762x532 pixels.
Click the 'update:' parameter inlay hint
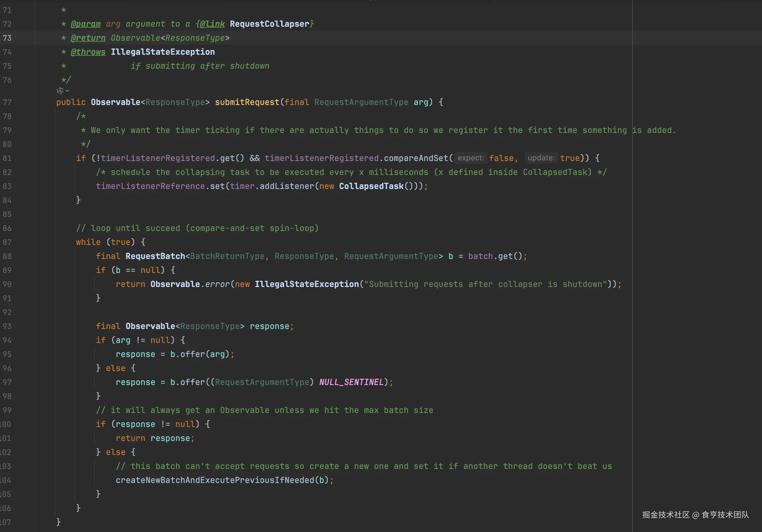coord(541,158)
